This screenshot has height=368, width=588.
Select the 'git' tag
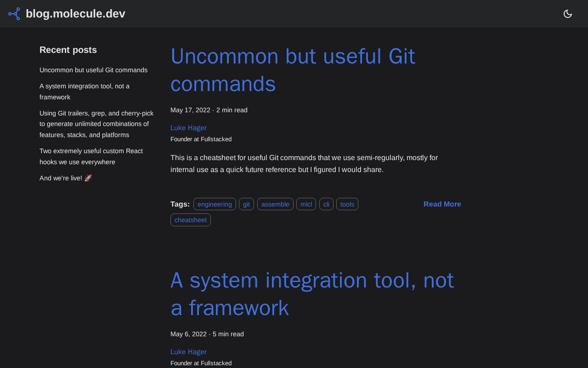pyautogui.click(x=246, y=204)
